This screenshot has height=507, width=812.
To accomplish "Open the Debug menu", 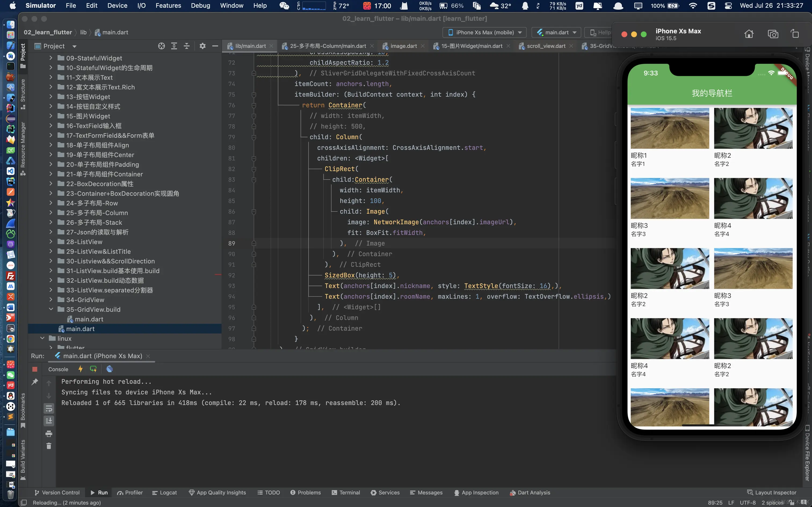I will [x=200, y=6].
